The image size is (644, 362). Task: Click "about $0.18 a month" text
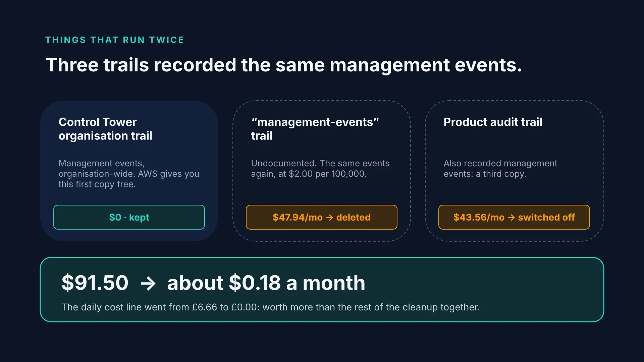point(266,283)
